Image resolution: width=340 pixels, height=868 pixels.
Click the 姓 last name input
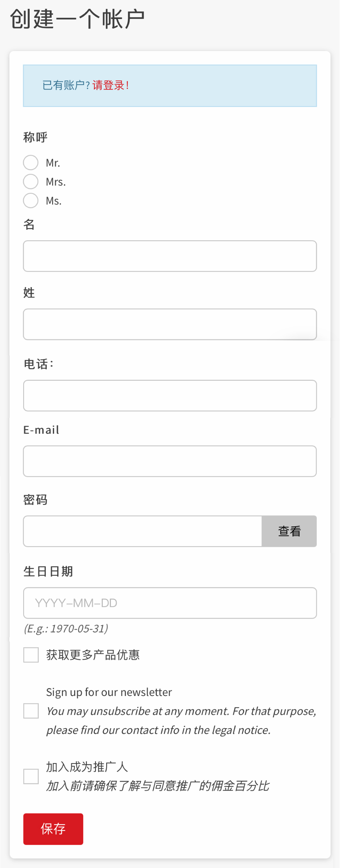[x=170, y=324]
